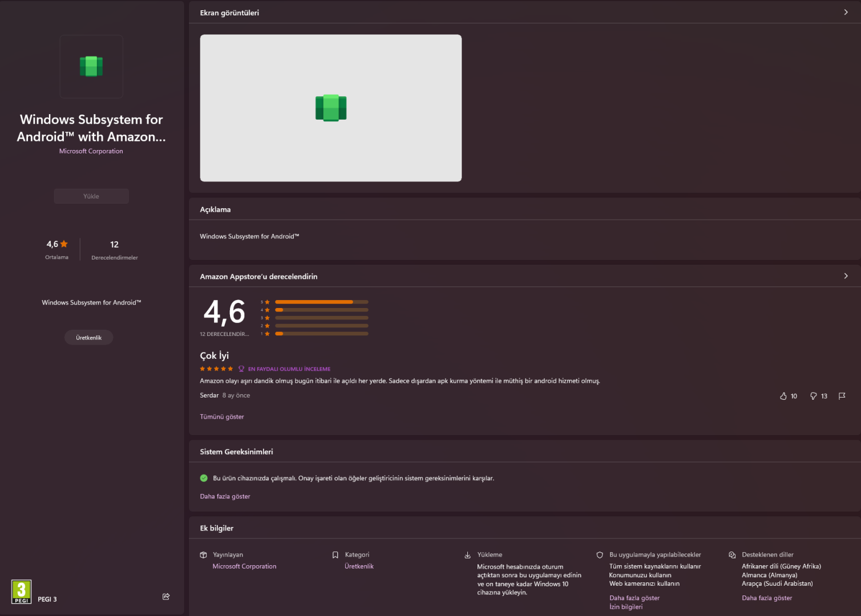The height and width of the screenshot is (616, 861).
Task: Click the download icon next to Yükleme
Action: (468, 555)
